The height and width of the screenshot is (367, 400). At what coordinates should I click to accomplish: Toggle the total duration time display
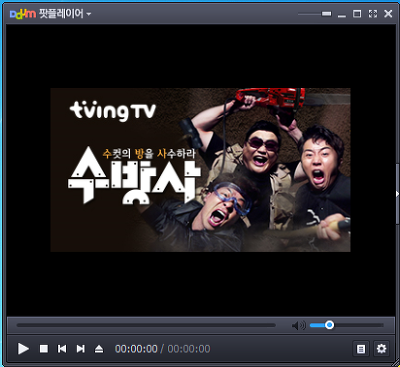(x=189, y=349)
